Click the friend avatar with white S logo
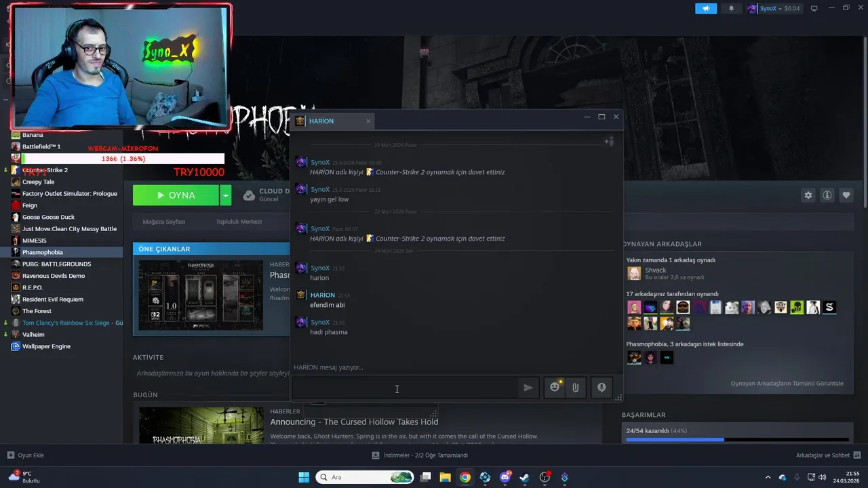868x488 pixels. point(829,307)
